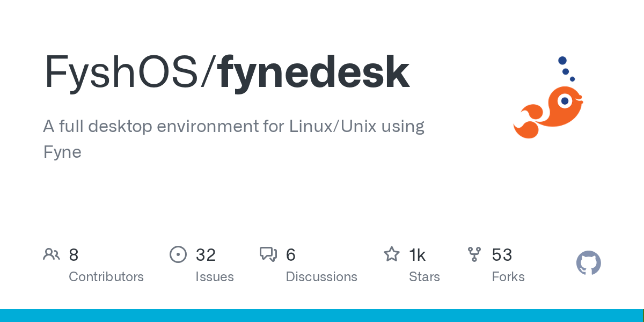Click the discussions speech bubble icon
This screenshot has width=644, height=322.
268,254
